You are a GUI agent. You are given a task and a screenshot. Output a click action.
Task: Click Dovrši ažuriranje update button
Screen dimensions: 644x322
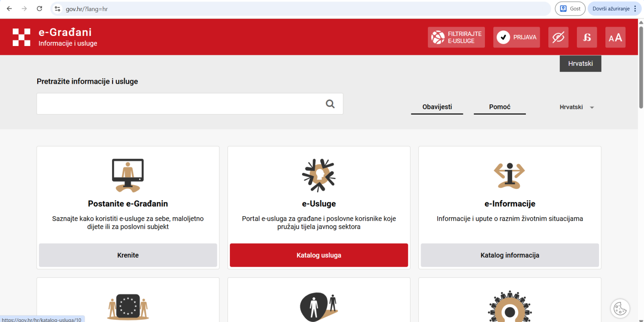(x=610, y=9)
